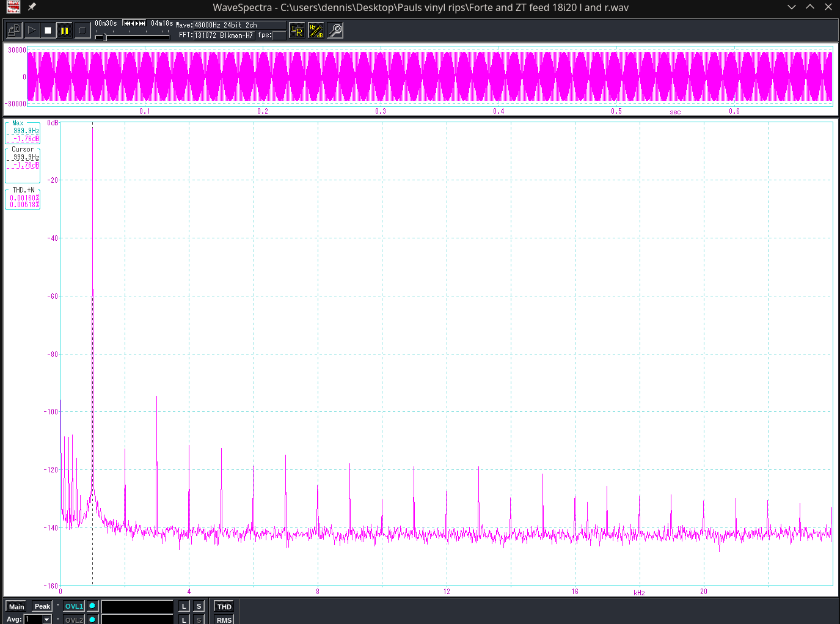Click the sec unit label under the waveform
The width and height of the screenshot is (840, 624).
tap(675, 112)
